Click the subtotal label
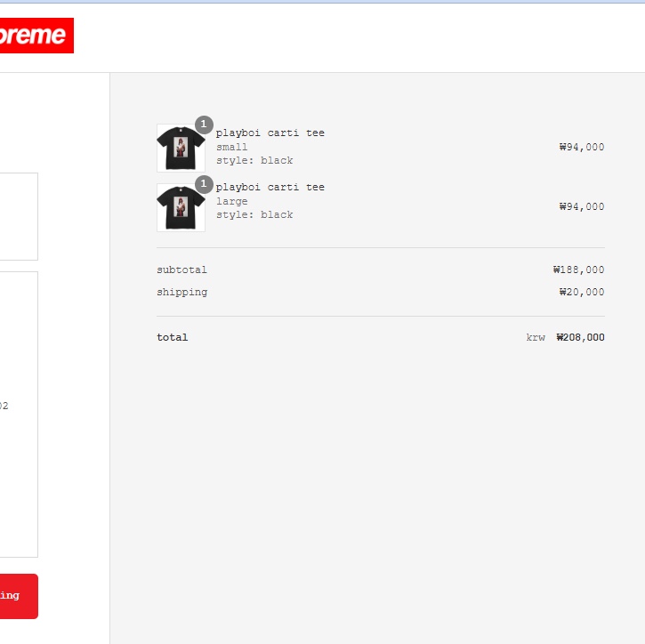Screen dimensions: 645x644 coord(181,270)
